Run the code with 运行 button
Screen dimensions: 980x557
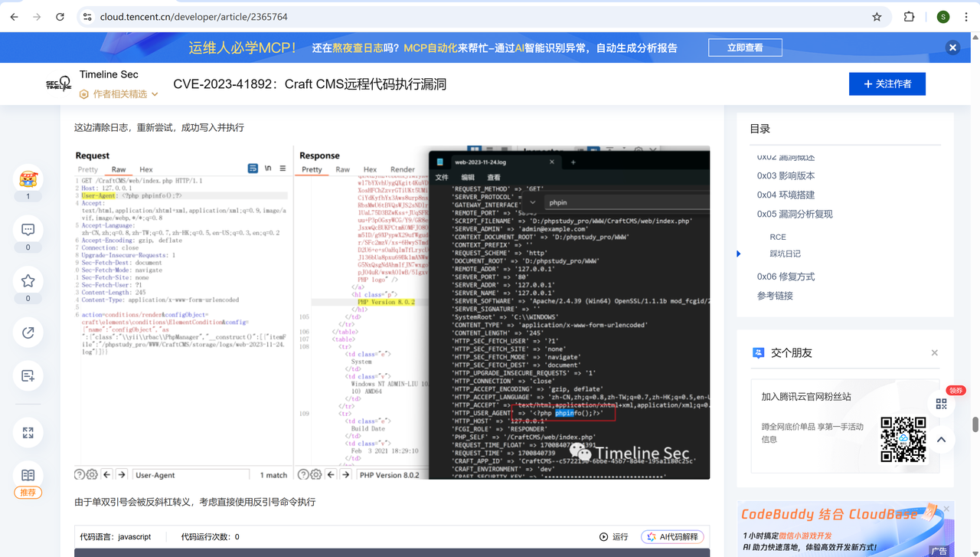pyautogui.click(x=613, y=537)
